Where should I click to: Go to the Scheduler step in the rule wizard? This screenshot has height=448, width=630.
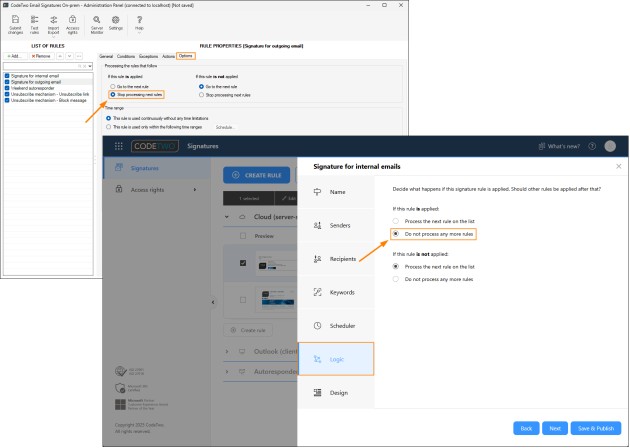(336, 325)
